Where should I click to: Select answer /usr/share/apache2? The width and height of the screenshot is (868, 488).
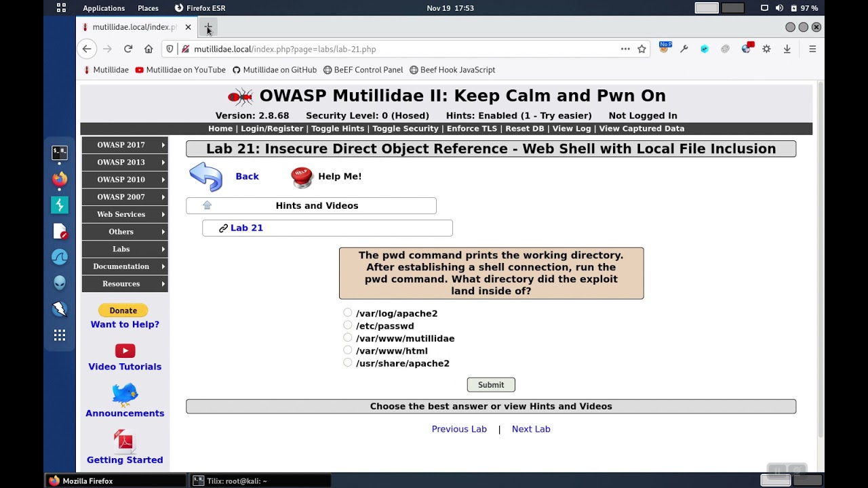347,363
